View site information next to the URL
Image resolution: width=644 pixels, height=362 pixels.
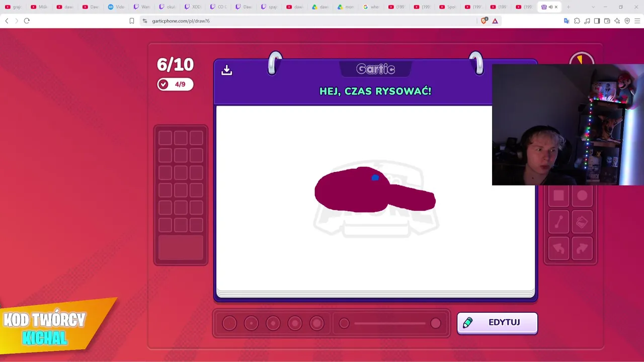(145, 21)
